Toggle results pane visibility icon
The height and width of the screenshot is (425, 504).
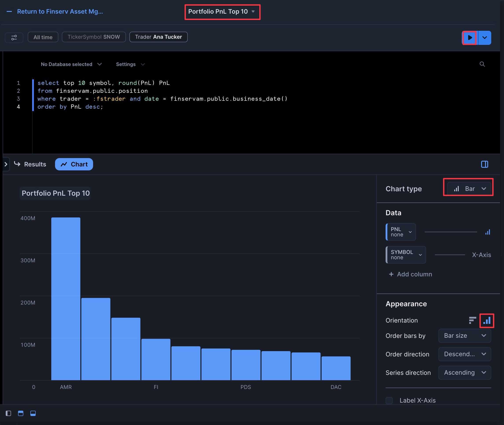pyautogui.click(x=33, y=413)
